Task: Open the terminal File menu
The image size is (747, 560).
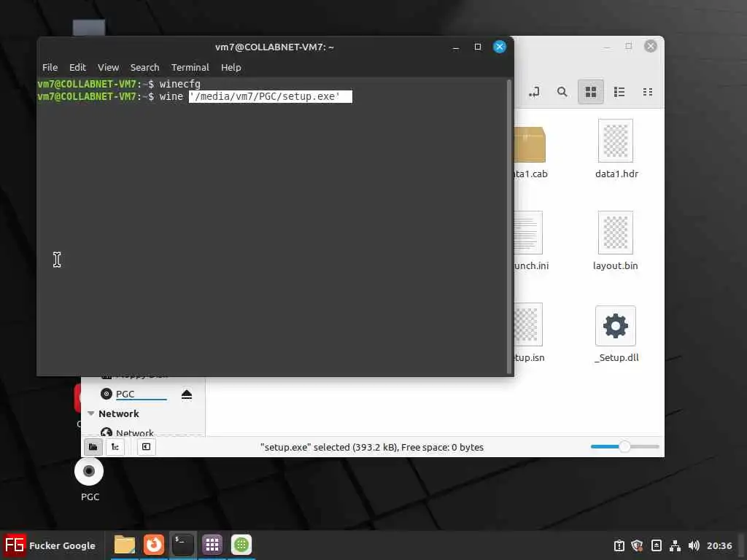Action: coord(50,68)
